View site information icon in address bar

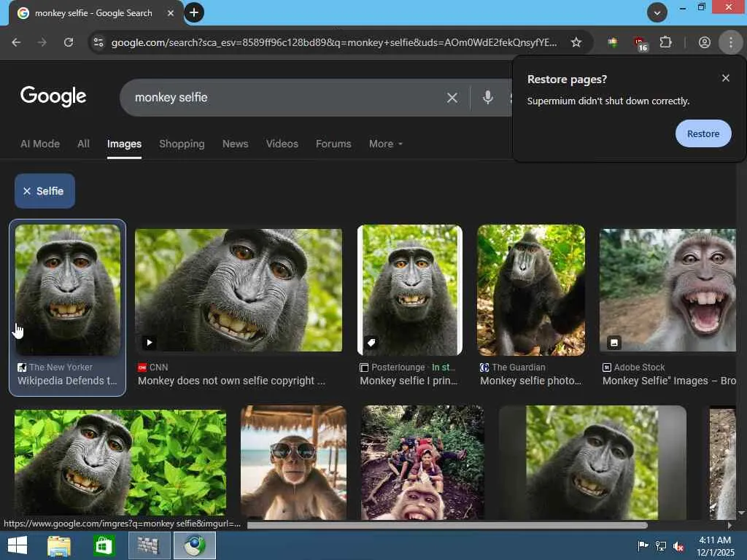tap(98, 42)
